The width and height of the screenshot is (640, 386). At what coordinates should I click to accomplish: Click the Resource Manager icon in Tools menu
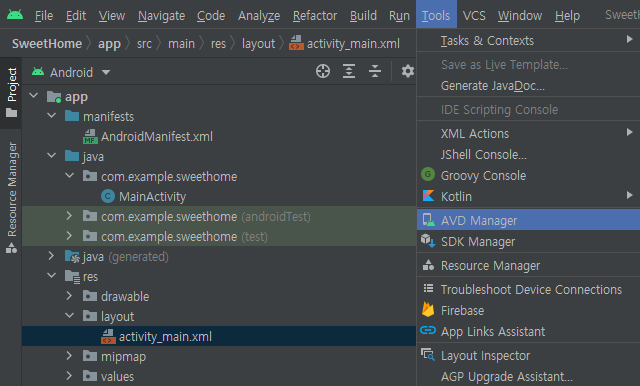click(428, 265)
